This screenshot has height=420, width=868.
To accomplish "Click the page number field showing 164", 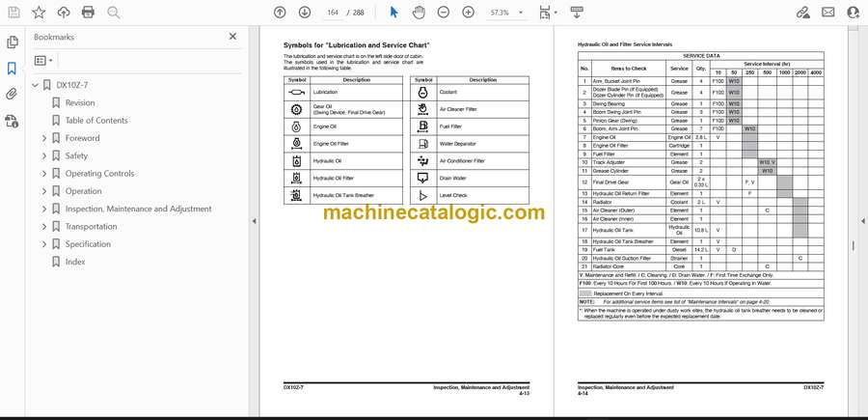I will pyautogui.click(x=333, y=13).
